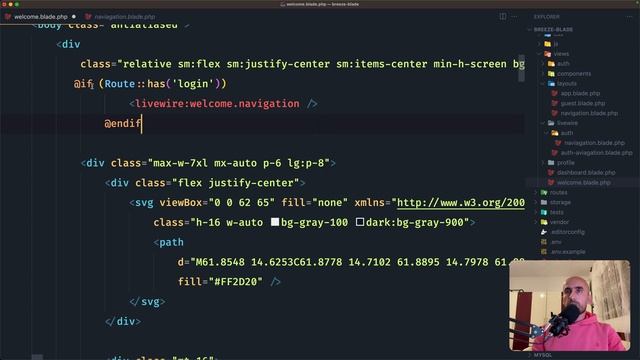
Task: Open auth-navigation.blade.php in livewire folder
Action: (596, 153)
